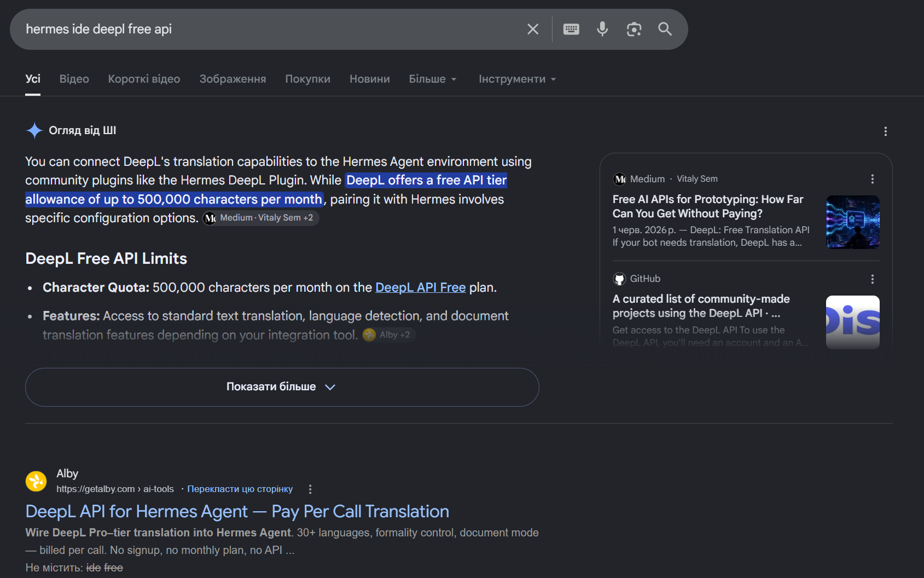Image resolution: width=924 pixels, height=578 pixels.
Task: Clear the search query with the X icon
Action: [533, 29]
